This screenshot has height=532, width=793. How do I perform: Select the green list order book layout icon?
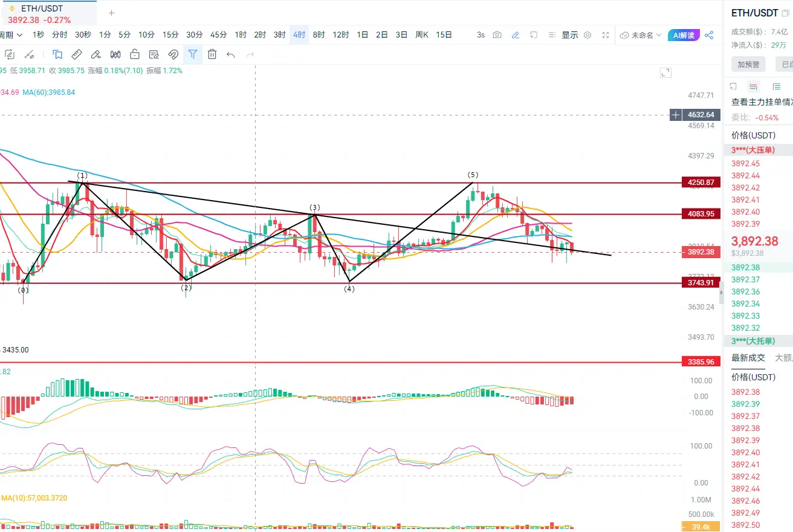[777, 86]
